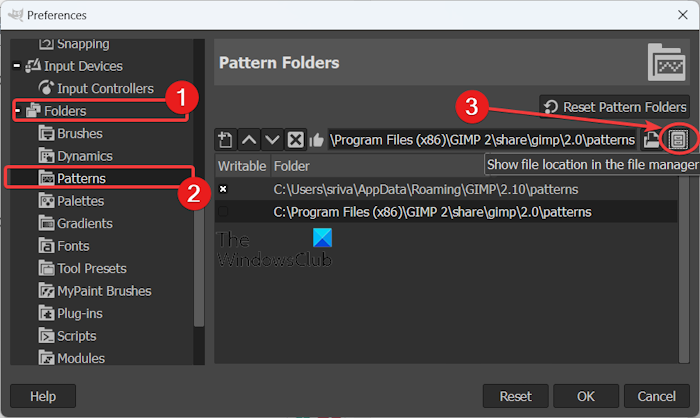The height and width of the screenshot is (418, 700).
Task: Select Modules in the folders tree
Action: pos(81,358)
